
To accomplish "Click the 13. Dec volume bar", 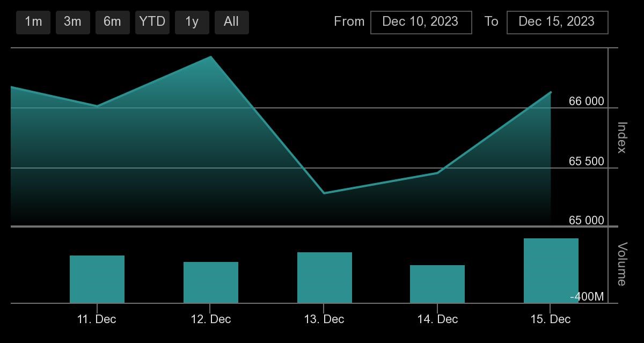I will coord(325,278).
